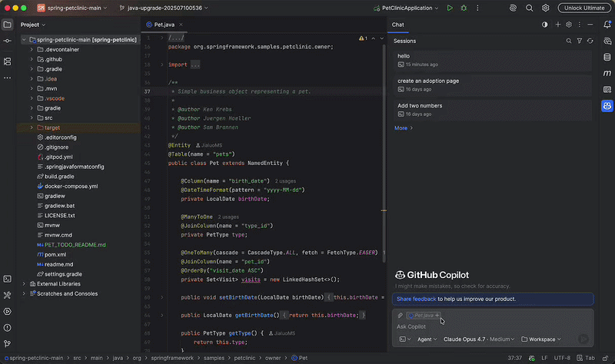Select the Pet.java editor tab
This screenshot has height=364, width=615.
point(164,25)
